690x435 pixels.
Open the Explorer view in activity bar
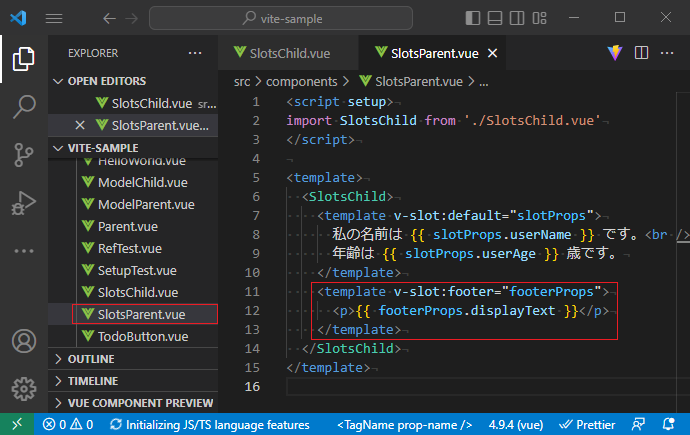click(24, 59)
